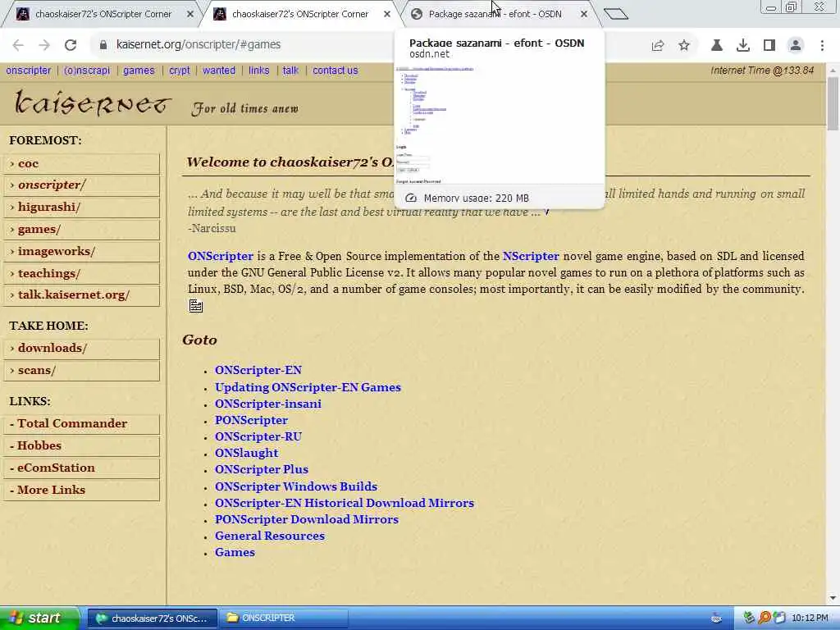
Task: Follow the ONScripter link in paragraph
Action: [x=220, y=256]
